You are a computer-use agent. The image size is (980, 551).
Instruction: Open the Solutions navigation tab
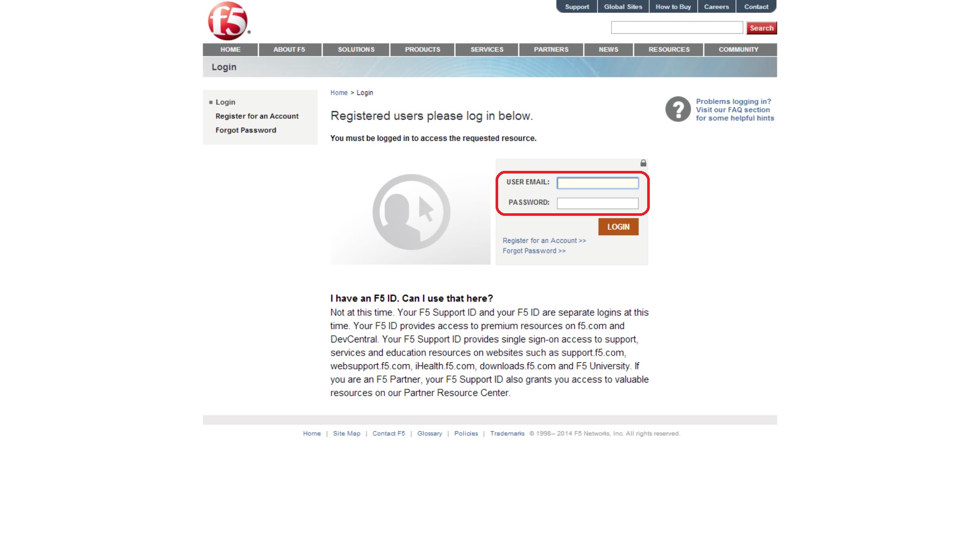click(356, 49)
